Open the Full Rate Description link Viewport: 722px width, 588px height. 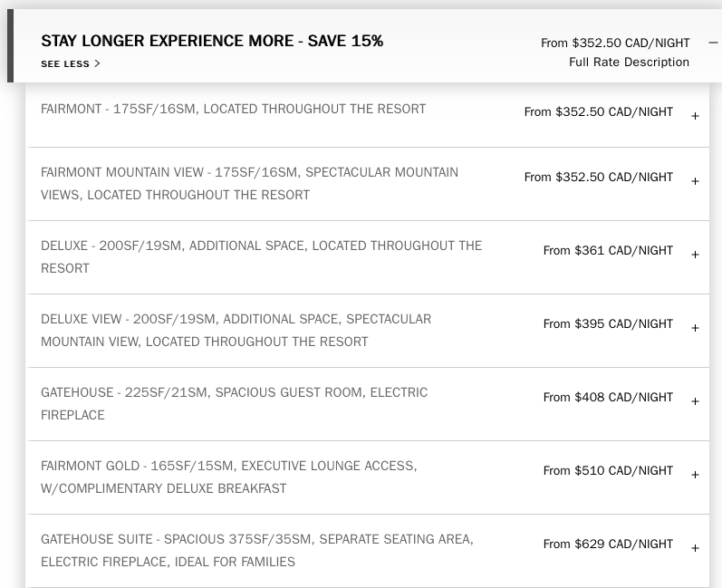[629, 63]
